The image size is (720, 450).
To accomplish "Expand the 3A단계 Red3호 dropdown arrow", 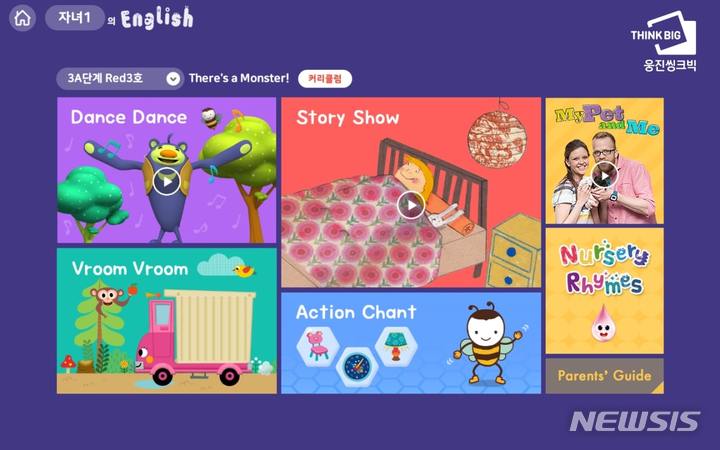I will (173, 79).
